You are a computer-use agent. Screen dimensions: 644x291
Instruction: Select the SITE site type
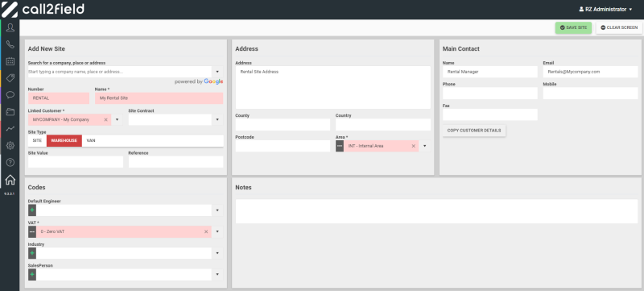37,140
